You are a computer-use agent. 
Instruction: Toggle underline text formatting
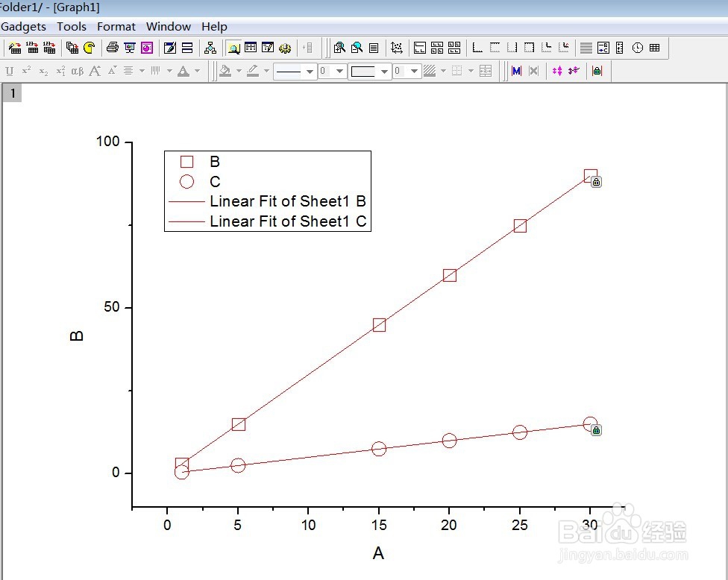click(9, 71)
